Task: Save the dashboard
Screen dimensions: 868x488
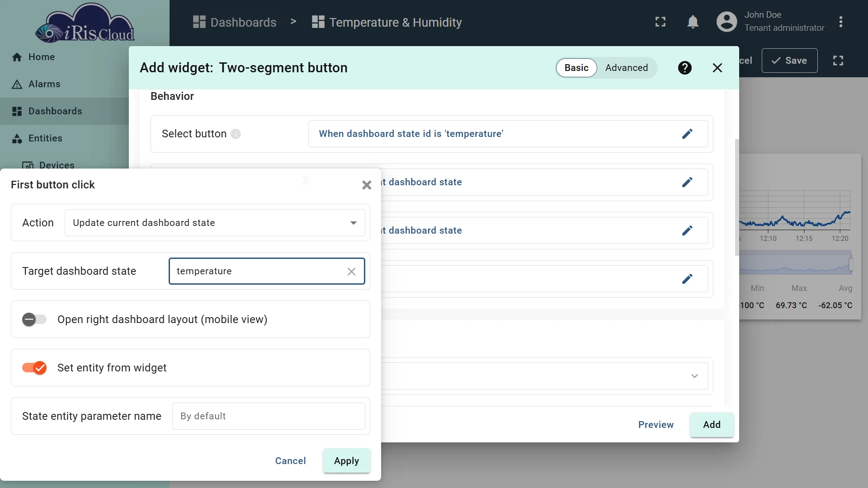Action: (789, 61)
